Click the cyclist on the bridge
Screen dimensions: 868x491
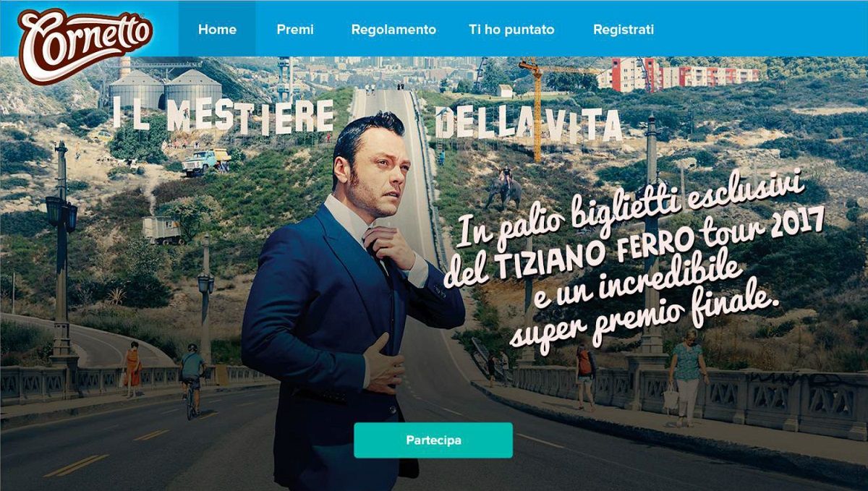click(192, 381)
